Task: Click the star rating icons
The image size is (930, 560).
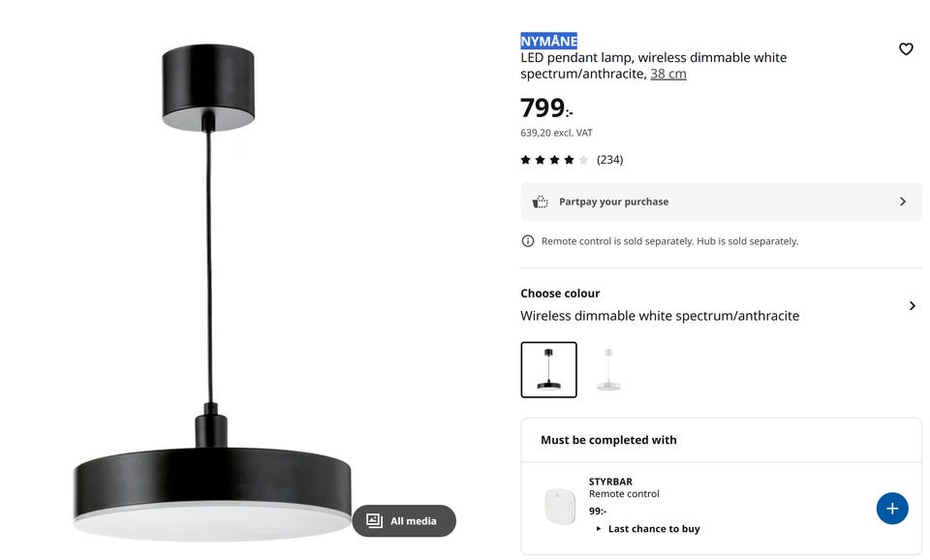Action: (554, 160)
